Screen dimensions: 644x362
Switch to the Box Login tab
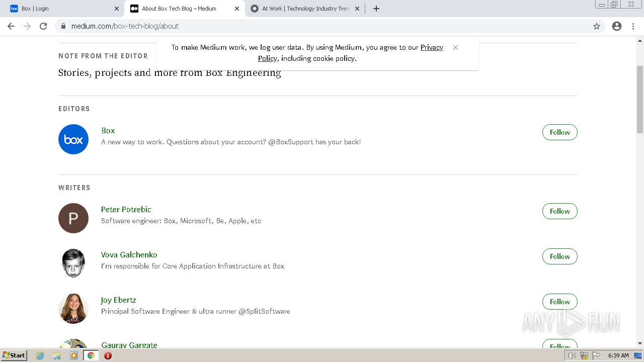pos(64,9)
